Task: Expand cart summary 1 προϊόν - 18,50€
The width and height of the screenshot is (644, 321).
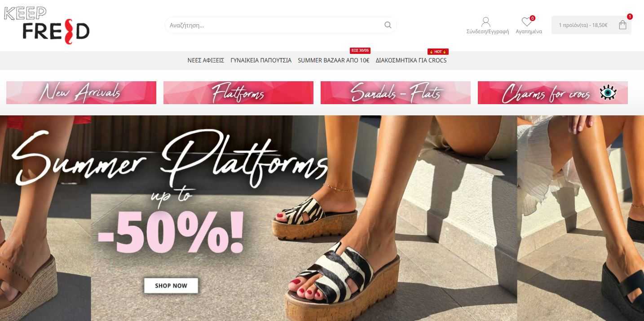Action: point(583,25)
